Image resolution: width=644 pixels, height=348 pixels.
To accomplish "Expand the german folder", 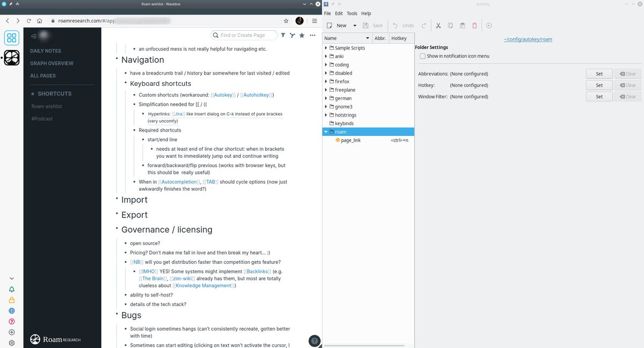I will pyautogui.click(x=326, y=98).
